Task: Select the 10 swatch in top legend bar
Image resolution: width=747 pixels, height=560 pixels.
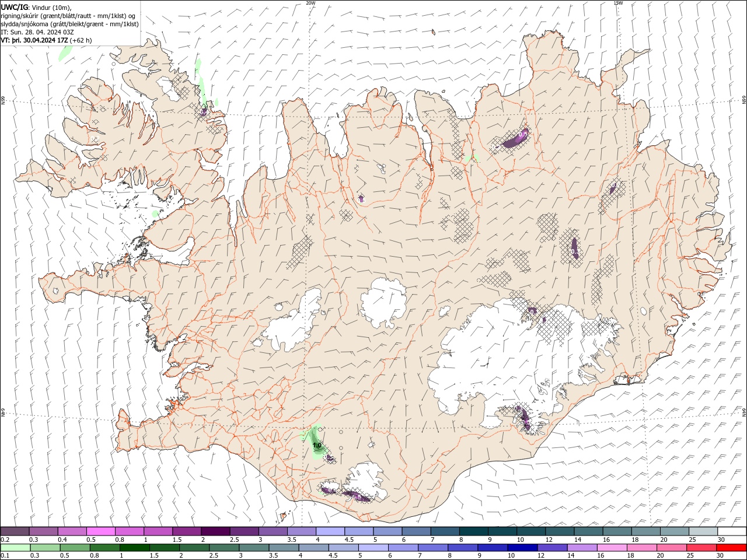Action: (530, 531)
